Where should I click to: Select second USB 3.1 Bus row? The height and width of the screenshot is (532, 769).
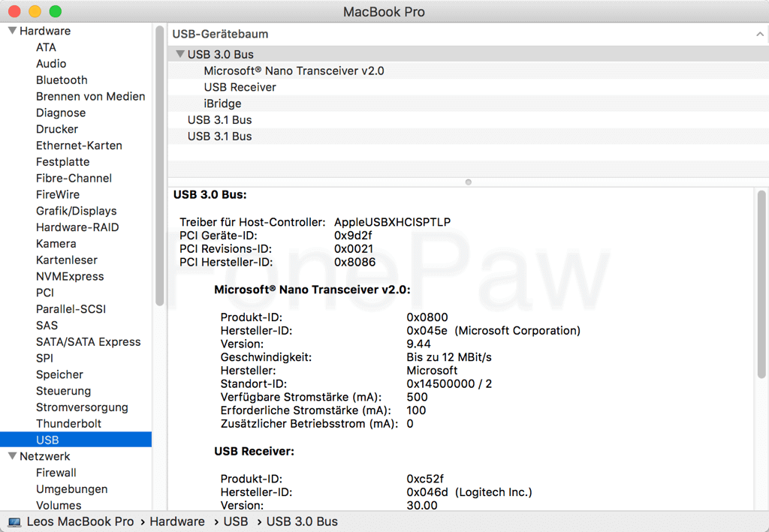point(469,136)
